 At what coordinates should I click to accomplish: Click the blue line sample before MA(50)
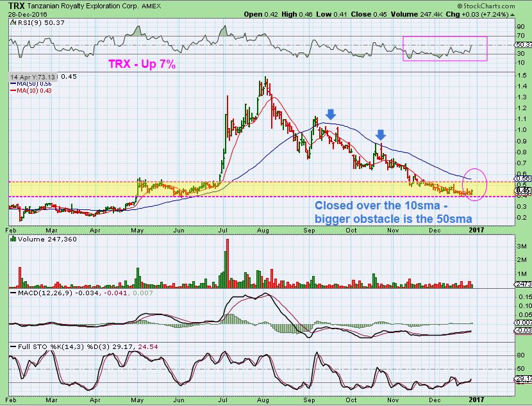[13, 84]
